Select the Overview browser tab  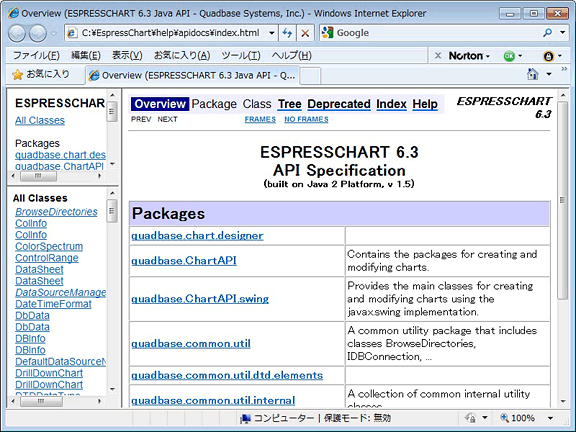pos(192,75)
